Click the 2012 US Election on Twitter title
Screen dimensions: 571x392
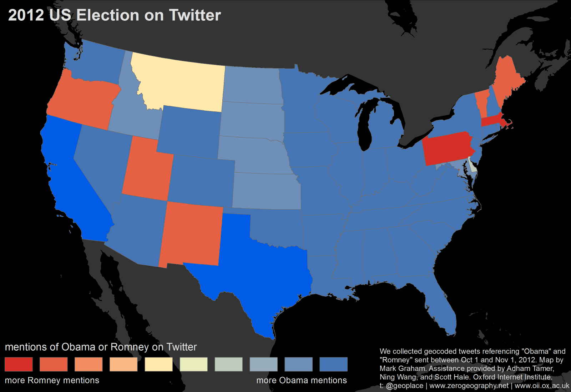click(x=115, y=15)
